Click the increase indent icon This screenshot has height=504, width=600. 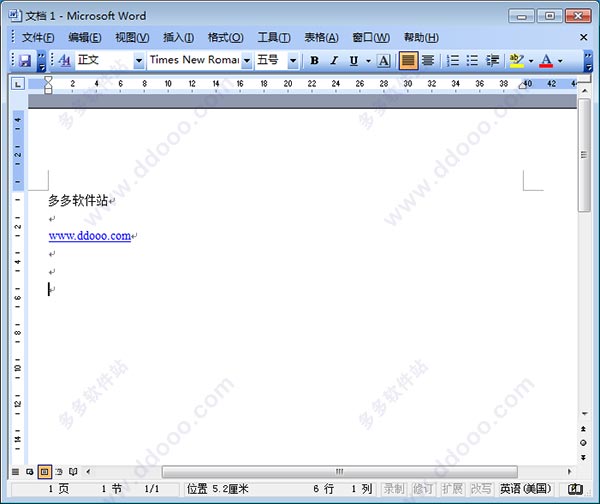point(492,60)
